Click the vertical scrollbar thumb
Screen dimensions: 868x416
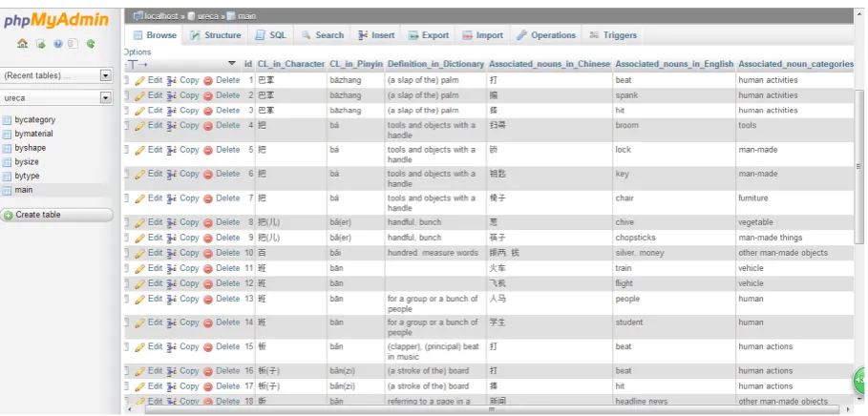[x=859, y=166]
